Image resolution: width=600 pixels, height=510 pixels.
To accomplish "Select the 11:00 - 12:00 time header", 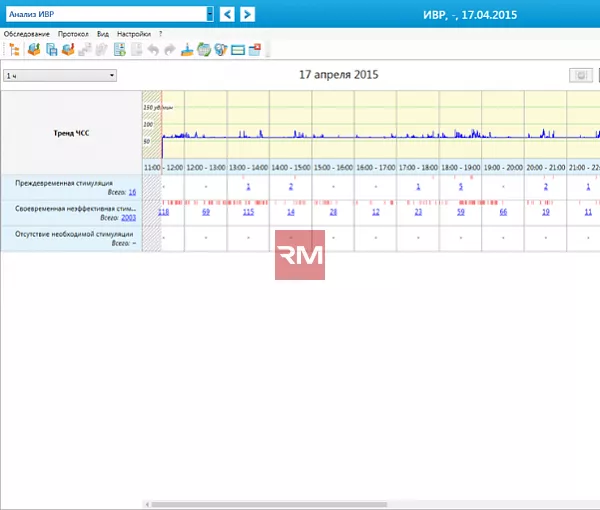I will [164, 168].
